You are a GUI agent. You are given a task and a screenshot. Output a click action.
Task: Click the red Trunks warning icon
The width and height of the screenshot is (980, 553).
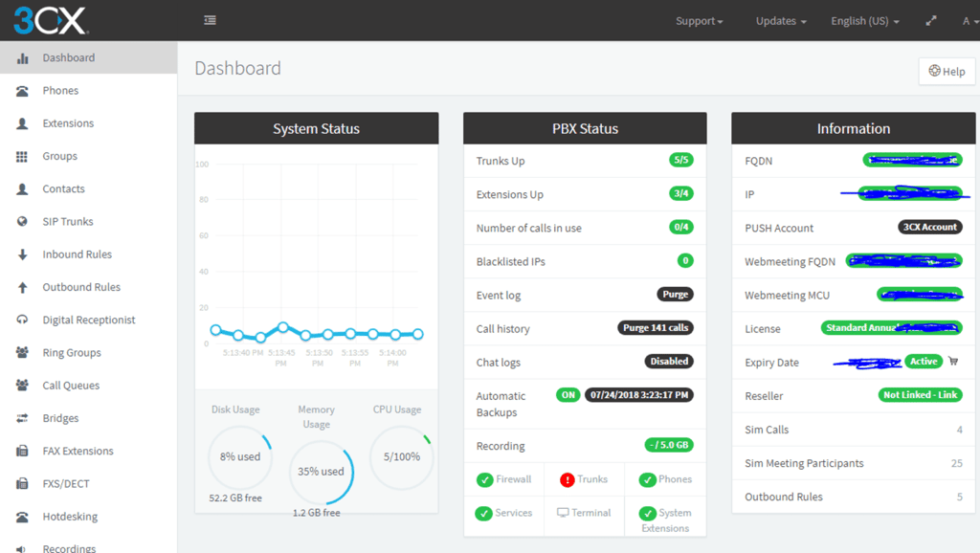[x=567, y=479]
